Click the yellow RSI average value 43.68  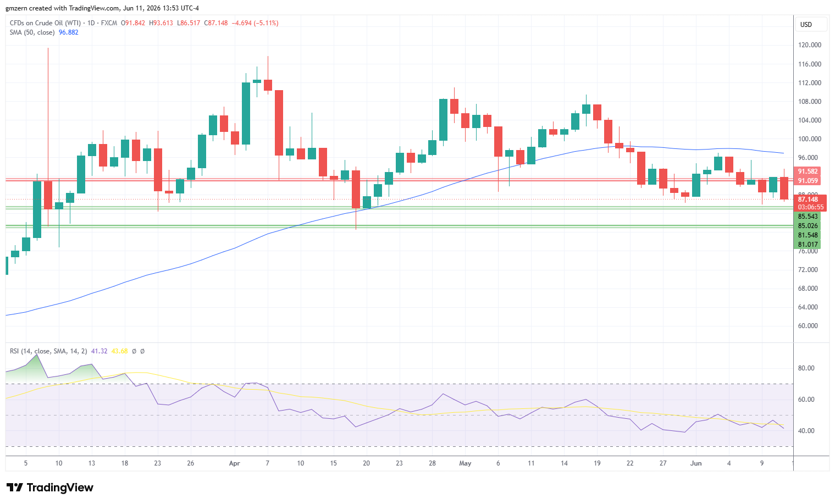coord(119,351)
